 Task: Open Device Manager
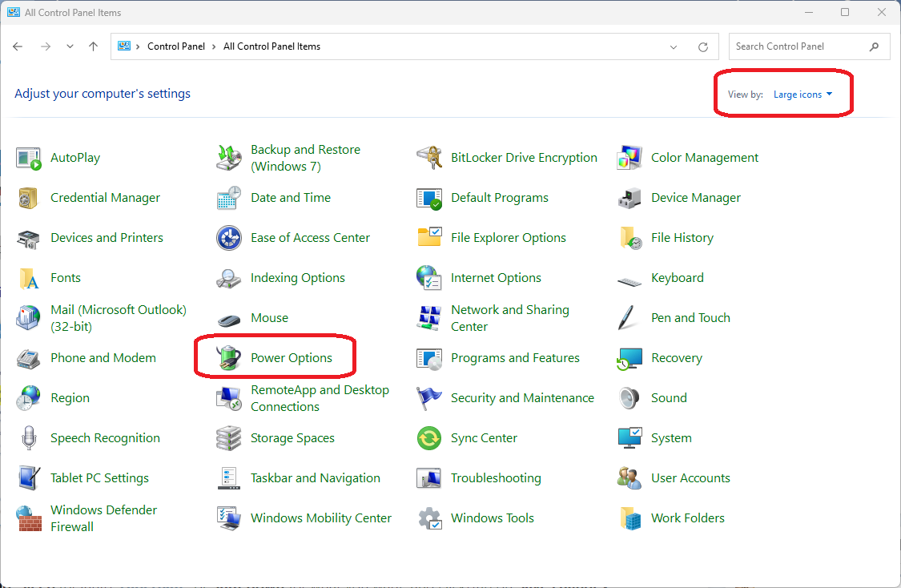(695, 197)
